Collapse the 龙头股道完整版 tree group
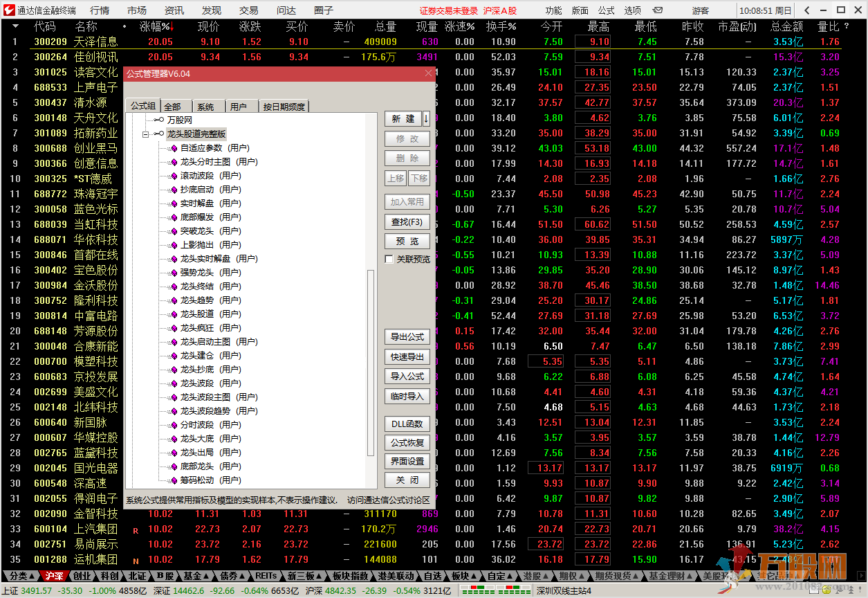 (x=146, y=134)
